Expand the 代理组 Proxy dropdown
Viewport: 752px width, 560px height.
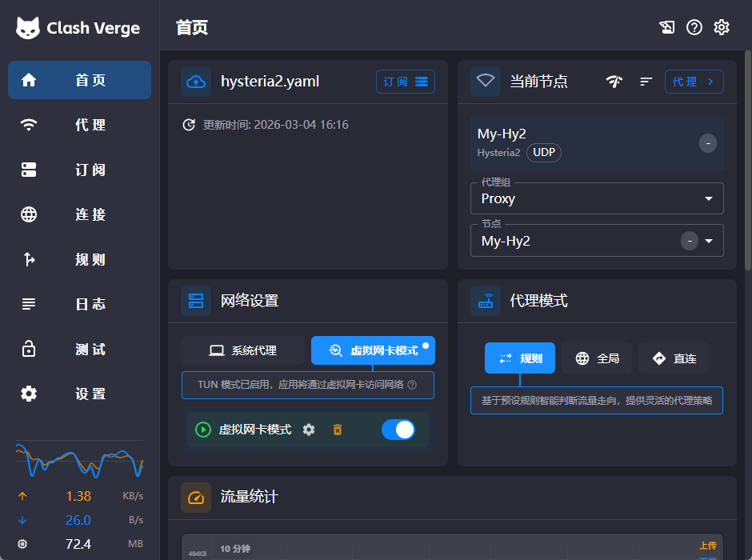[708, 198]
